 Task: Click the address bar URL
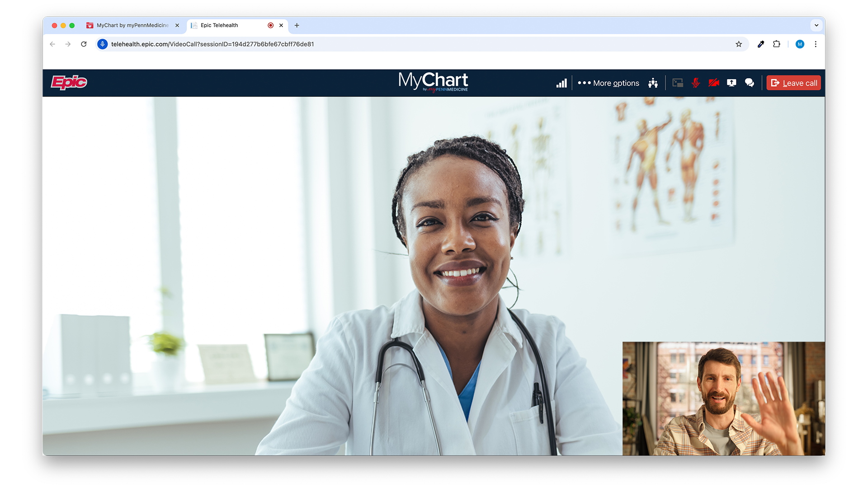click(212, 44)
